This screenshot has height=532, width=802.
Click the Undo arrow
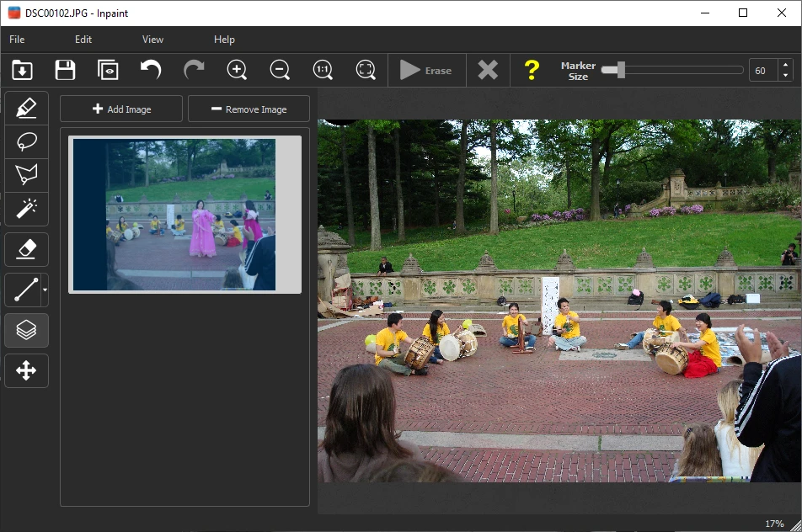click(x=151, y=71)
